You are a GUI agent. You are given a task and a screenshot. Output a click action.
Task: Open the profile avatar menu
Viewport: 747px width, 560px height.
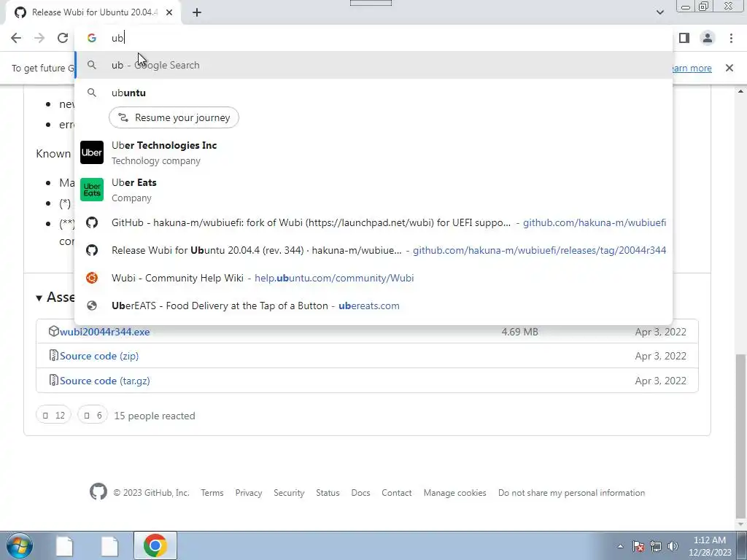[x=708, y=38]
